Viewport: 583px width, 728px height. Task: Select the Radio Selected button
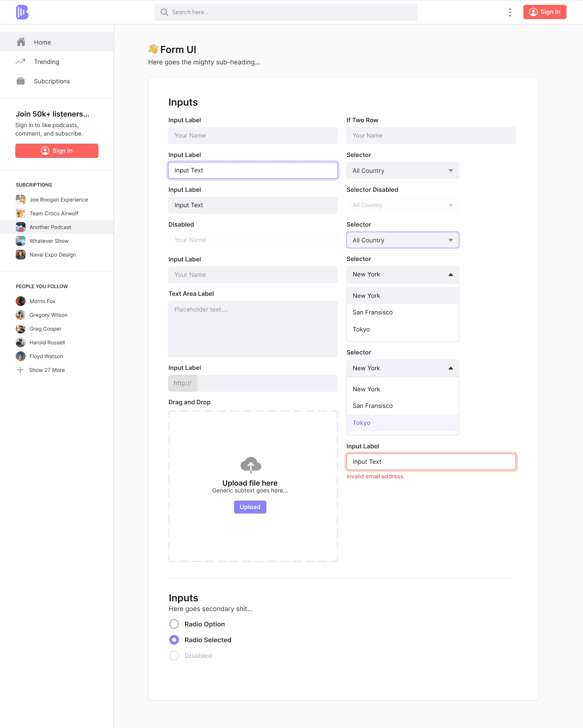click(174, 640)
